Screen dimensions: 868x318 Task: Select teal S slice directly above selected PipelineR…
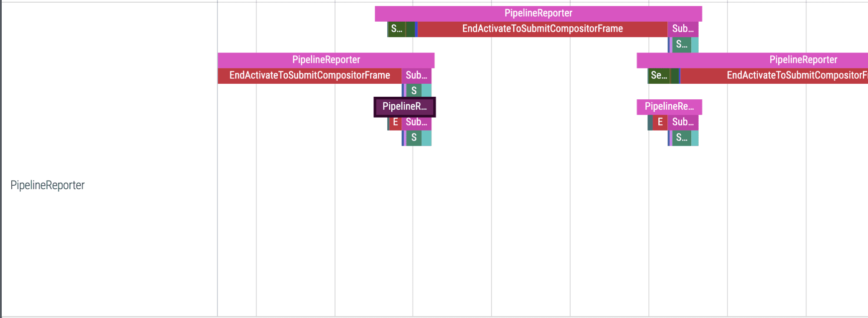point(414,91)
